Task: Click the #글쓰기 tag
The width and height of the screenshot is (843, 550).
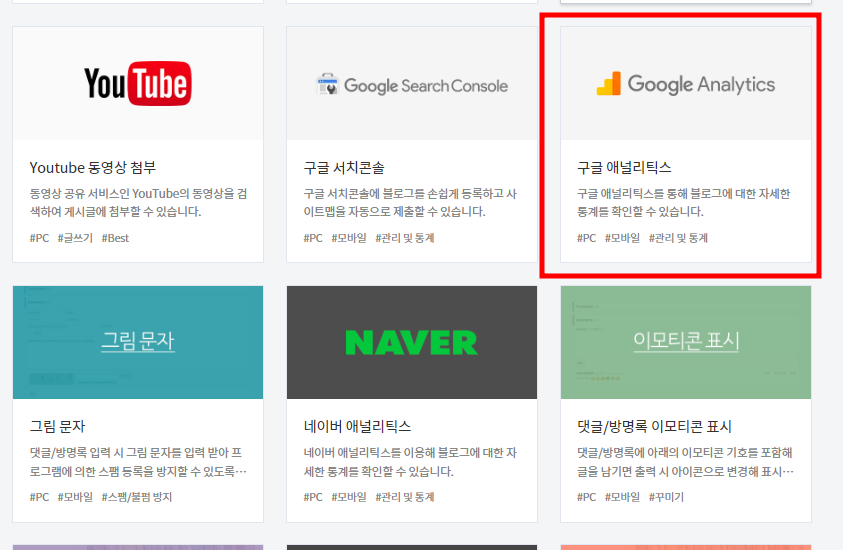Action: pos(75,238)
